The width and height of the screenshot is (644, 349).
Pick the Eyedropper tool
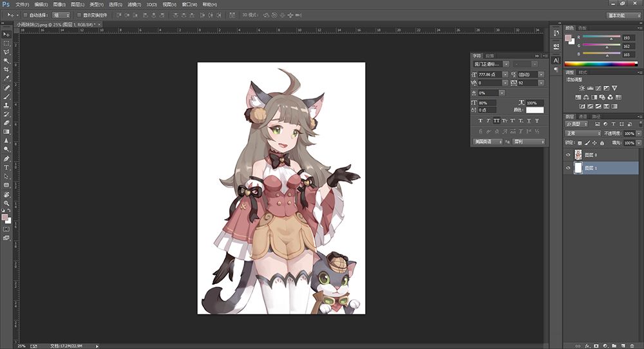click(6, 78)
